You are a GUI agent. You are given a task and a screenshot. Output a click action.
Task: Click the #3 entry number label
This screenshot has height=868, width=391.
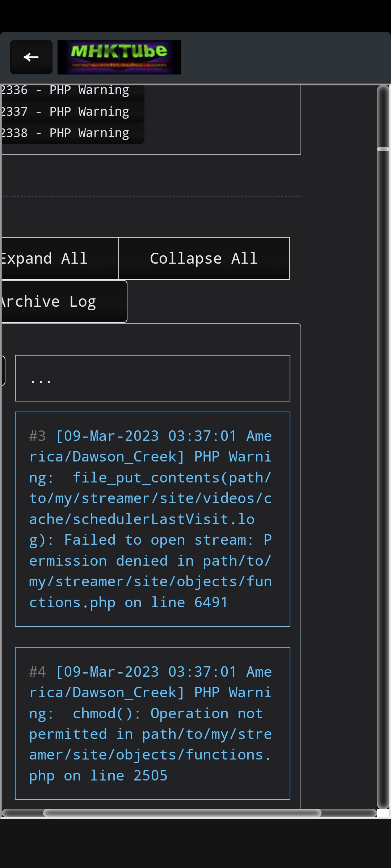pos(37,436)
